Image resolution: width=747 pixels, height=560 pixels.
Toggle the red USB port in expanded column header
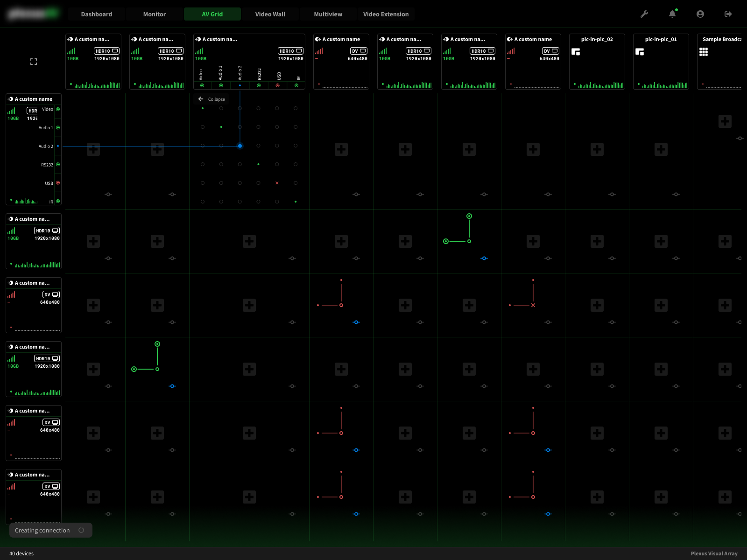tap(277, 85)
